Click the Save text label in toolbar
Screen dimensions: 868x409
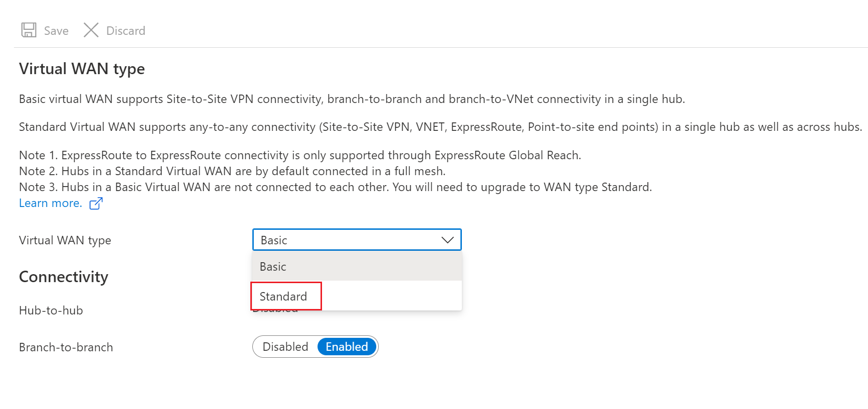56,31
